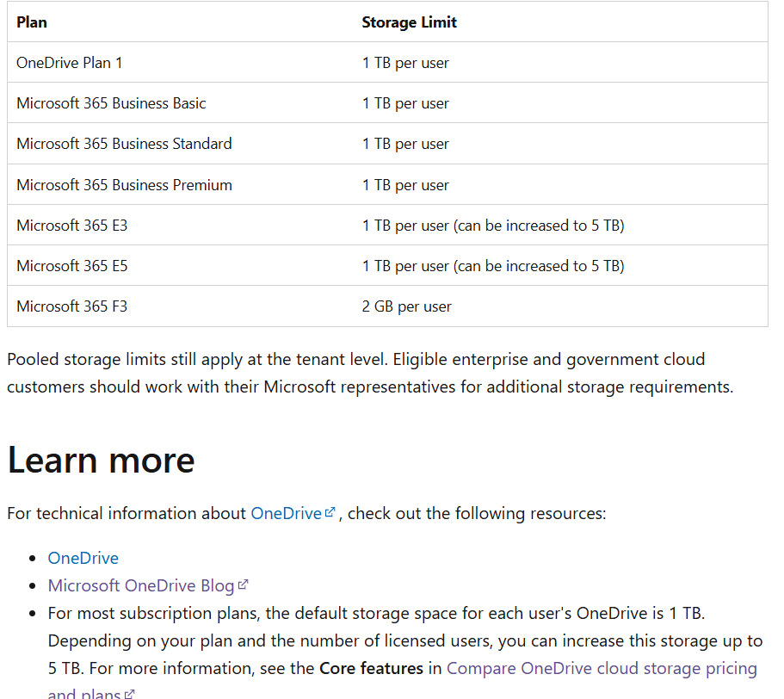The height and width of the screenshot is (699, 784).
Task: Click the 2 GB per user value
Action: tap(406, 306)
